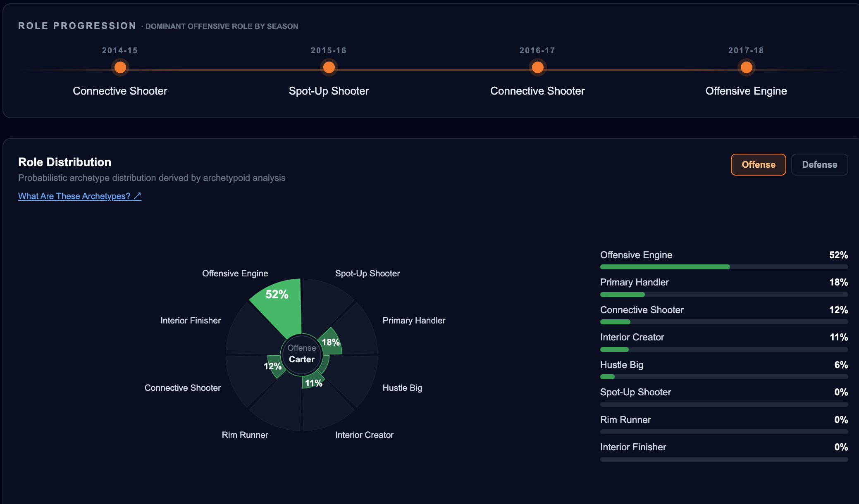The image size is (859, 504).
Task: Select the 2014-15 season timeline dot
Action: [120, 67]
